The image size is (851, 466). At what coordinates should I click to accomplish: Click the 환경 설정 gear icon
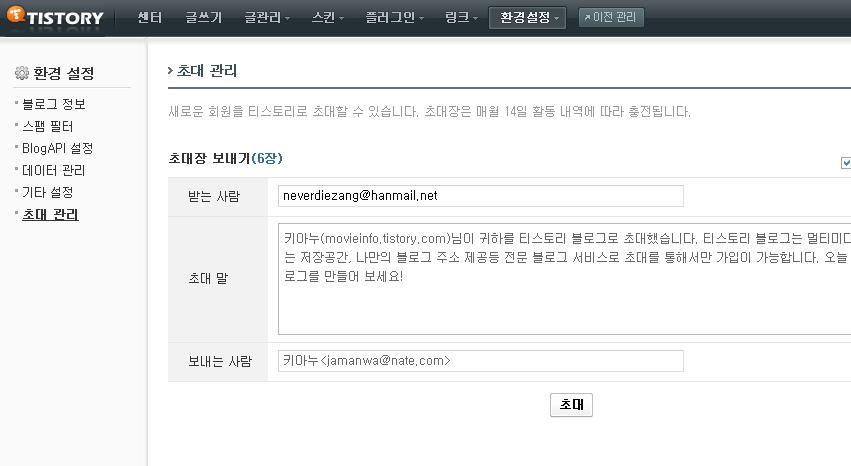click(22, 73)
